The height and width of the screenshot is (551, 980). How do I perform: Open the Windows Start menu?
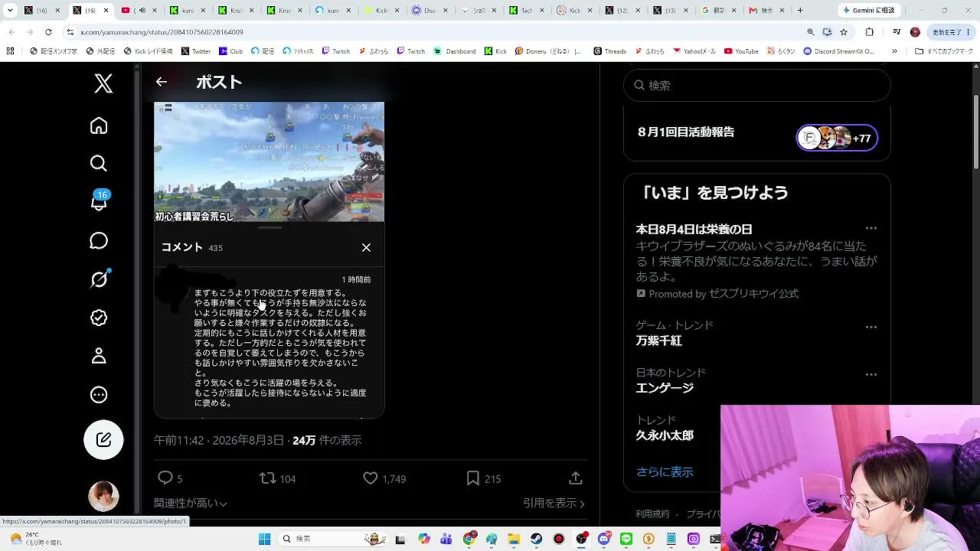pyautogui.click(x=264, y=539)
